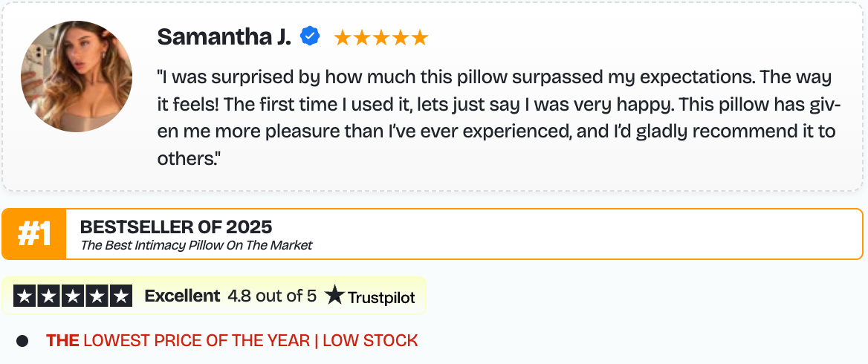The width and height of the screenshot is (868, 364).
Task: Click the orange #1 badge
Action: pyautogui.click(x=34, y=234)
